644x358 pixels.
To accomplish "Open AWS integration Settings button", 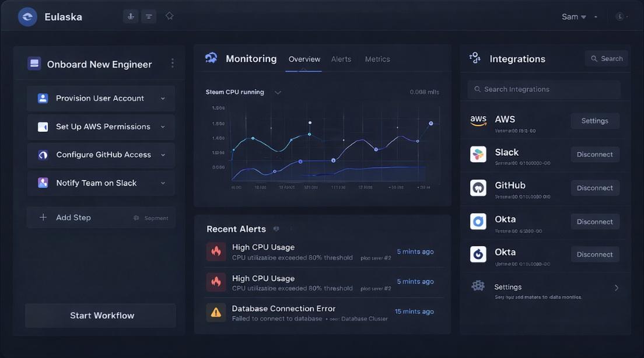I will [x=594, y=121].
